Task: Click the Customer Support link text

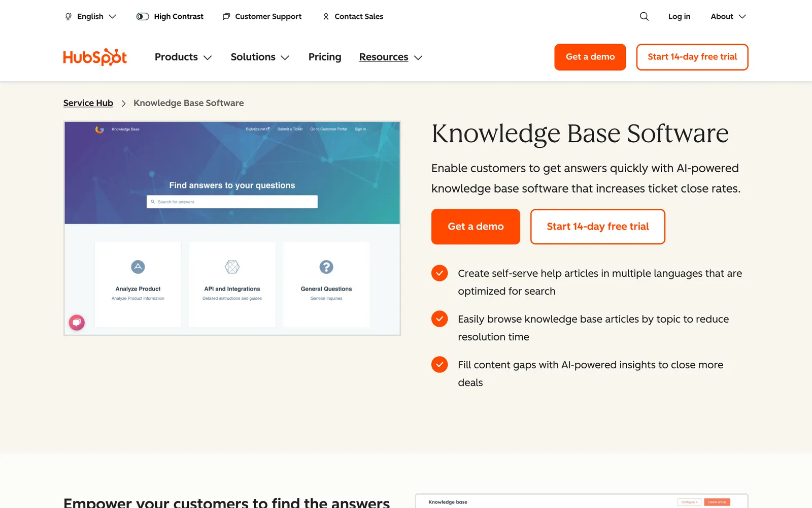Action: coord(268,16)
